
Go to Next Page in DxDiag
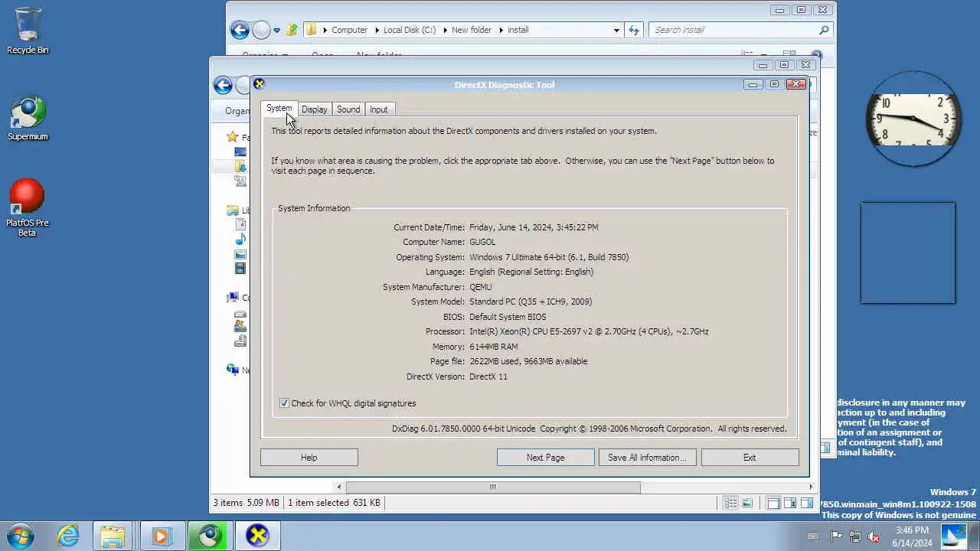(546, 458)
